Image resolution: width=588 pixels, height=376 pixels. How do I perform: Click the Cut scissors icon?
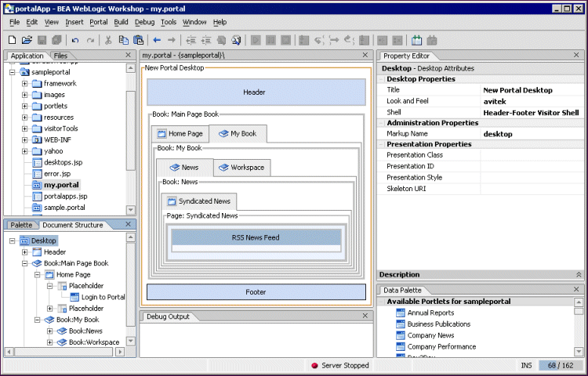coord(108,40)
